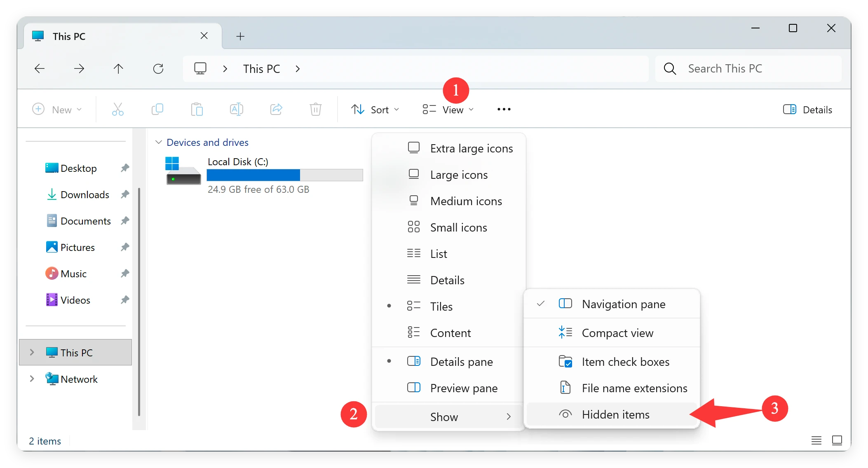
Task: Click the Paste clipboard icon
Action: click(197, 109)
